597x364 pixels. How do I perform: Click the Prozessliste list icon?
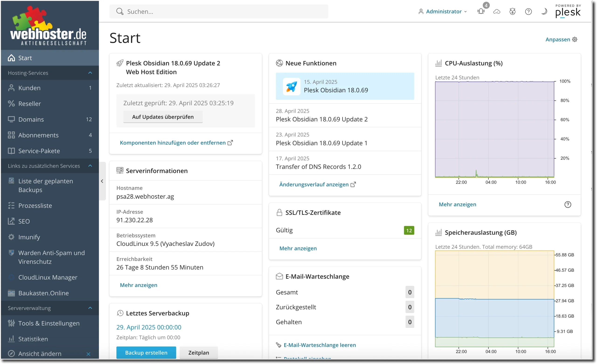click(x=11, y=205)
